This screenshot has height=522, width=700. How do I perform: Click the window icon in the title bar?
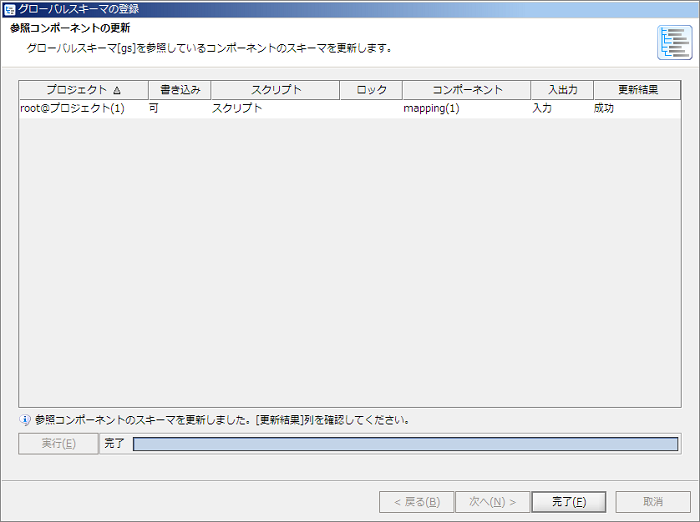[x=9, y=9]
